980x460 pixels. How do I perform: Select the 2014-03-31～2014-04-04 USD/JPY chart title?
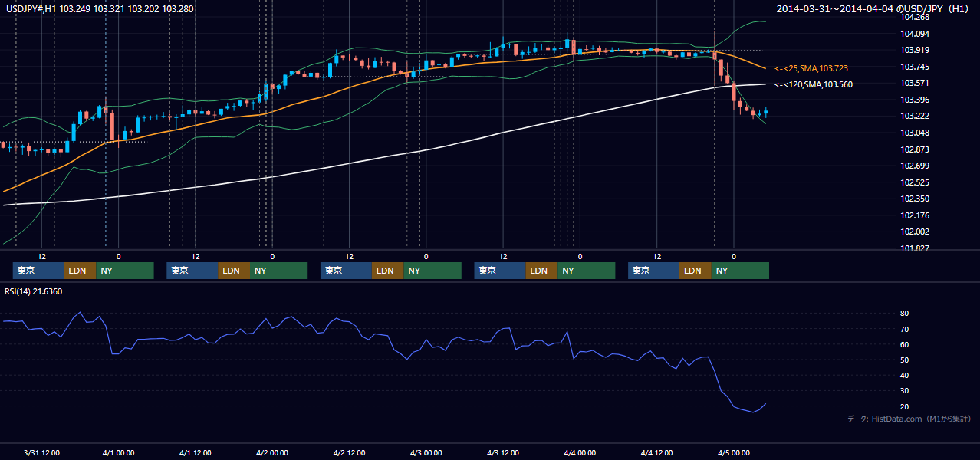tap(873, 8)
